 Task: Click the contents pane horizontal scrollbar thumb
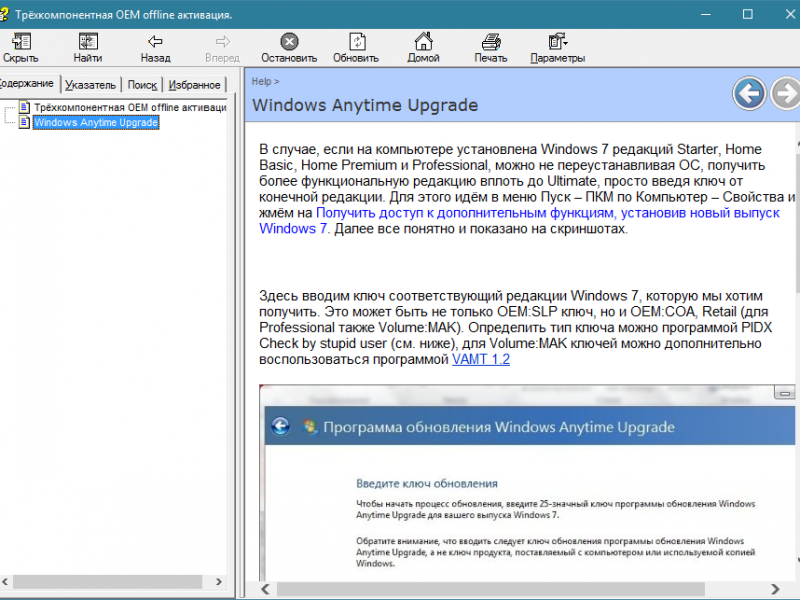(107, 582)
